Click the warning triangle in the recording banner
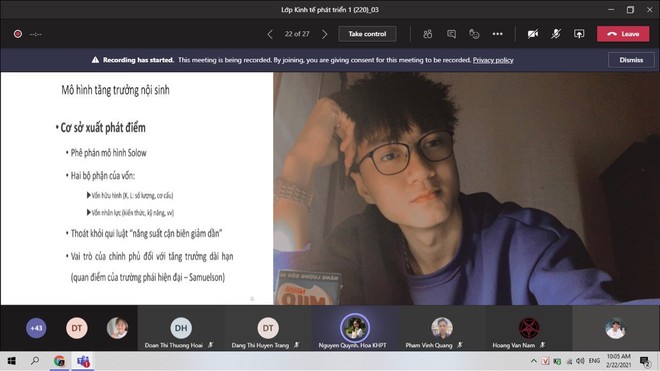The height and width of the screenshot is (371, 660). (96, 60)
